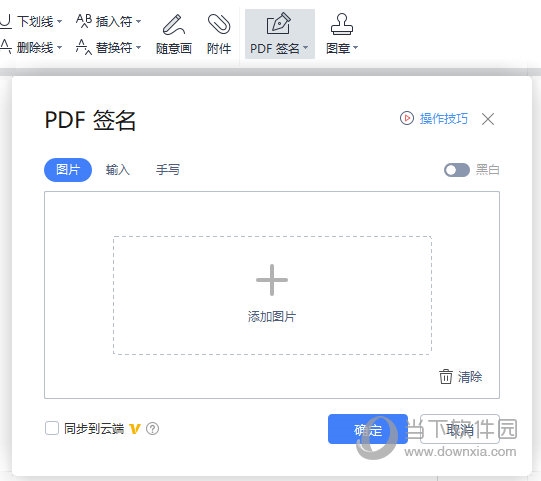
Task: Close the PDF 签名 dialog
Action: tap(488, 119)
